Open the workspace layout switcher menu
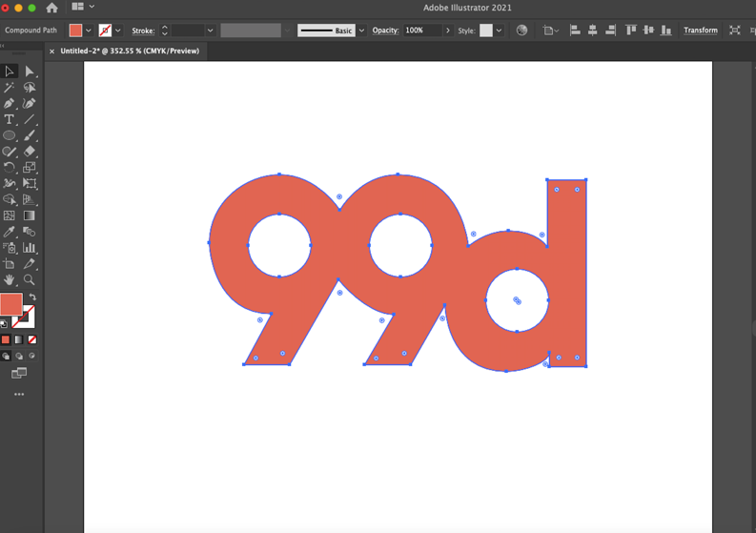This screenshot has height=533, width=756. [x=83, y=8]
